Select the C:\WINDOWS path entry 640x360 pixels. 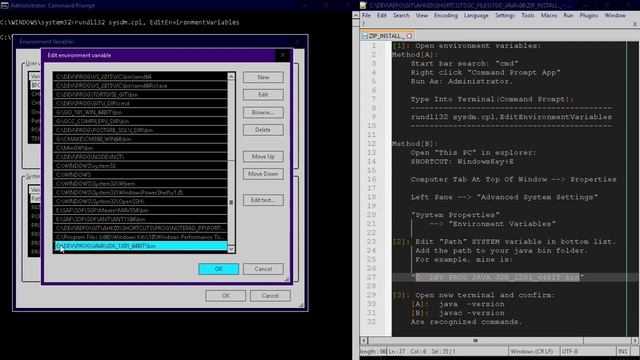pyautogui.click(x=140, y=175)
